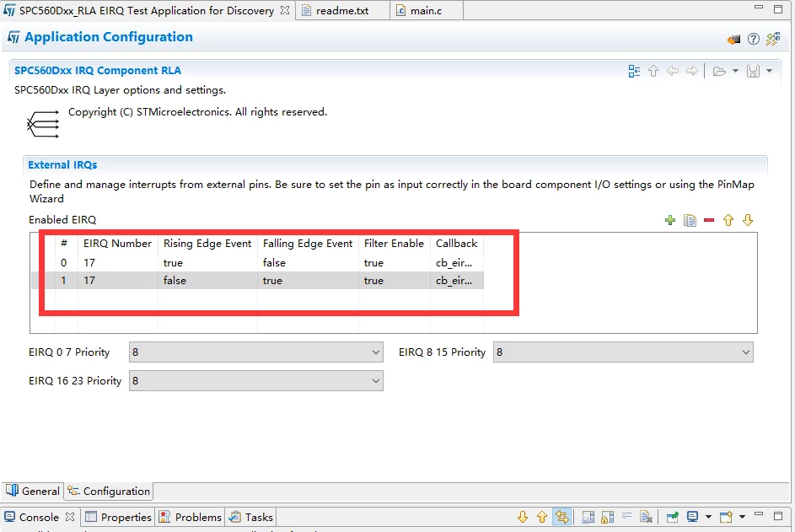Clear the console output
795x532 pixels.
(646, 517)
